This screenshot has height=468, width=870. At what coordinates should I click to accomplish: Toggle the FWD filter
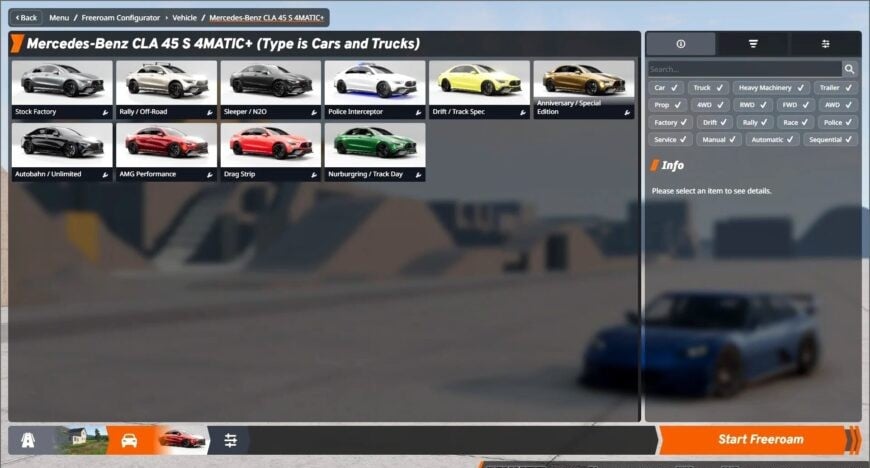tap(796, 105)
